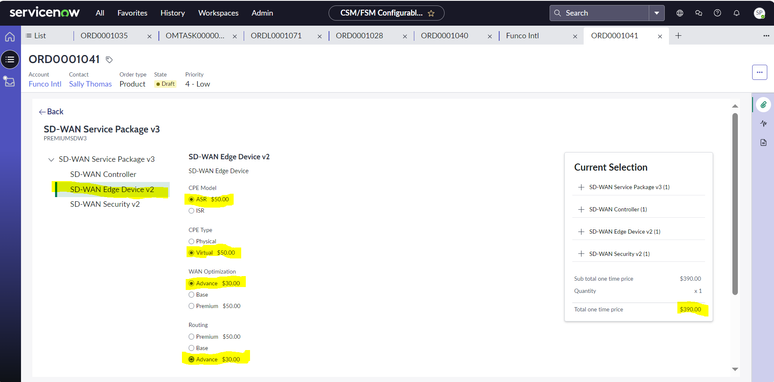Select Physical CPE Type radio button
Screen dimensions: 774x382
click(x=191, y=241)
